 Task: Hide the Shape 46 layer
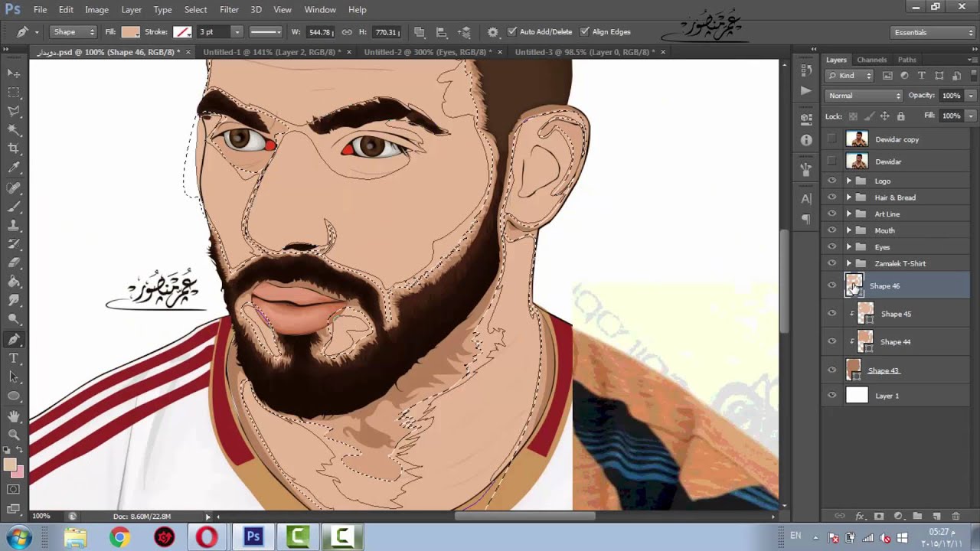pyautogui.click(x=831, y=285)
